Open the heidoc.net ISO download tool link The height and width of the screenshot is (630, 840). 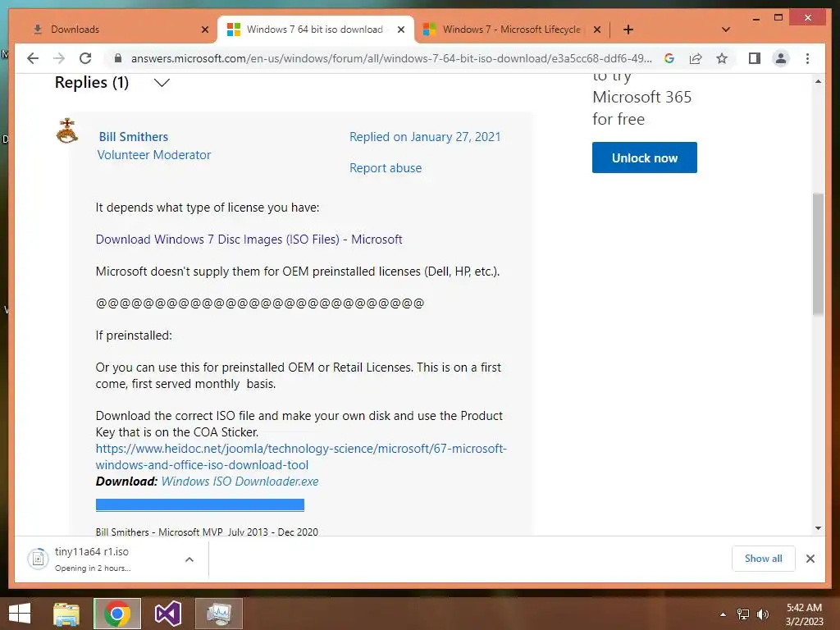(301, 456)
